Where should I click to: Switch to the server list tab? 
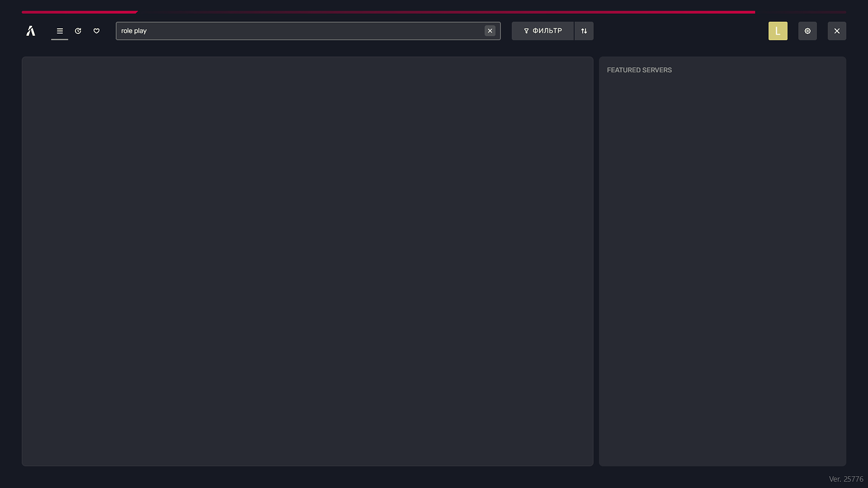tap(60, 31)
